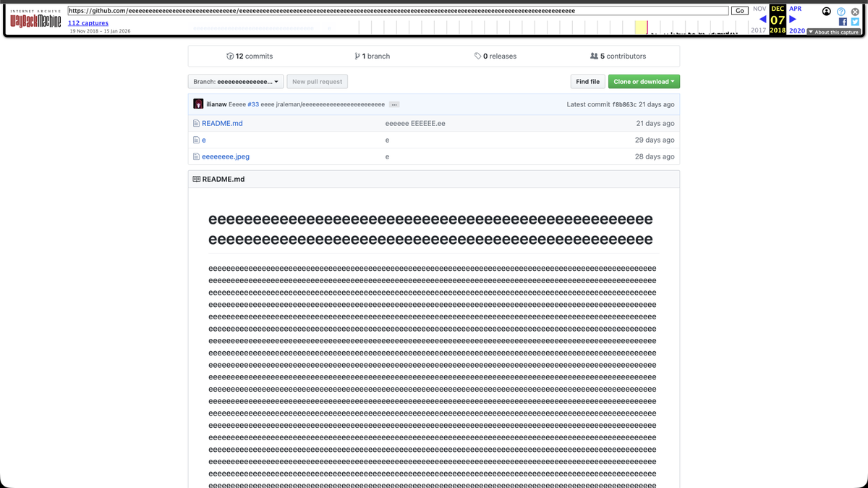Open the 0 releases tab

point(495,56)
